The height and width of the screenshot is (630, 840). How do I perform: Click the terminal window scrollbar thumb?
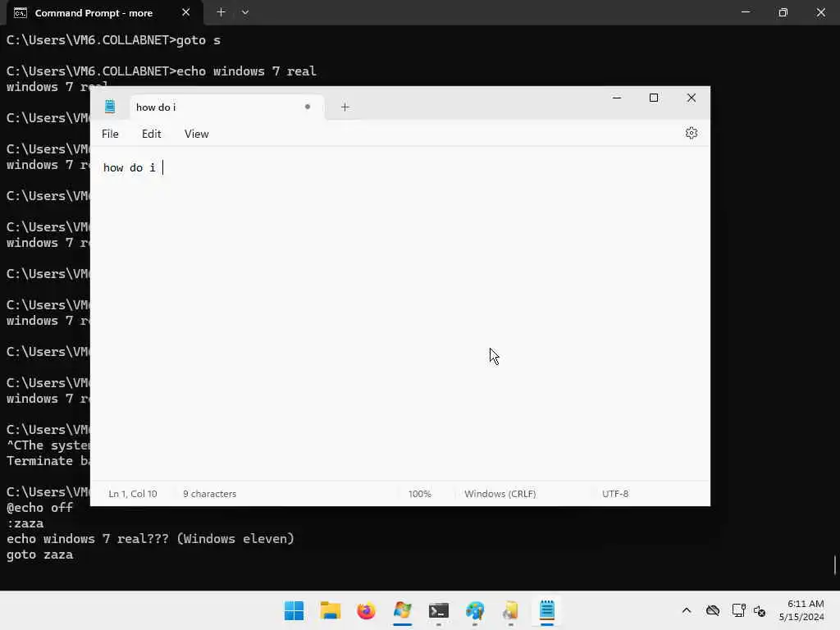point(835,564)
